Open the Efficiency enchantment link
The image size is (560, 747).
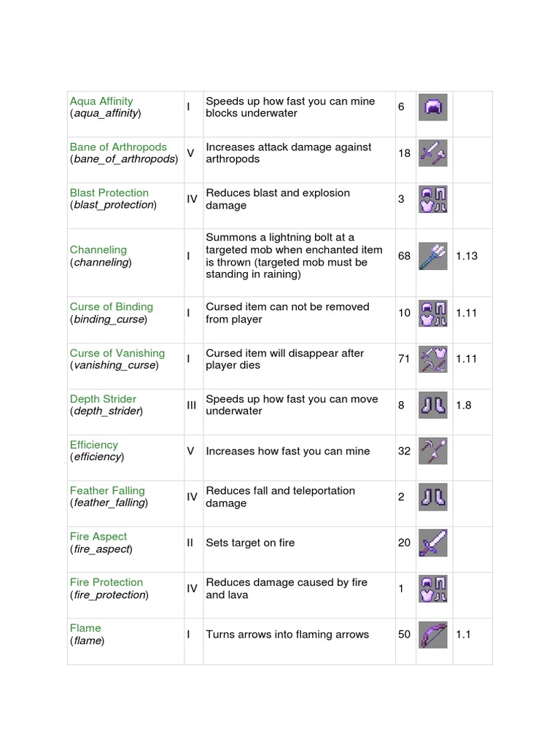[94, 445]
